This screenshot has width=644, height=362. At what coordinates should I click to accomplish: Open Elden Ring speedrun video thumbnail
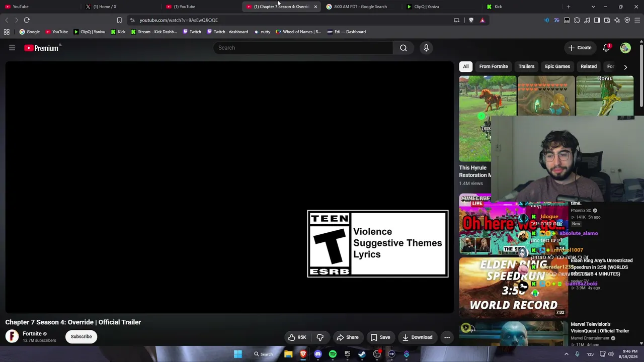pyautogui.click(x=513, y=287)
